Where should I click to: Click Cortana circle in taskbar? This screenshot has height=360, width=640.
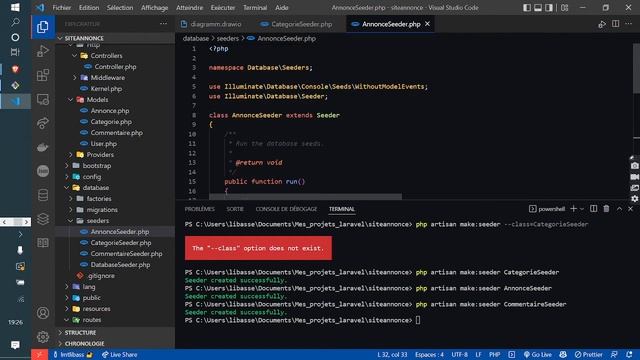coord(15,38)
